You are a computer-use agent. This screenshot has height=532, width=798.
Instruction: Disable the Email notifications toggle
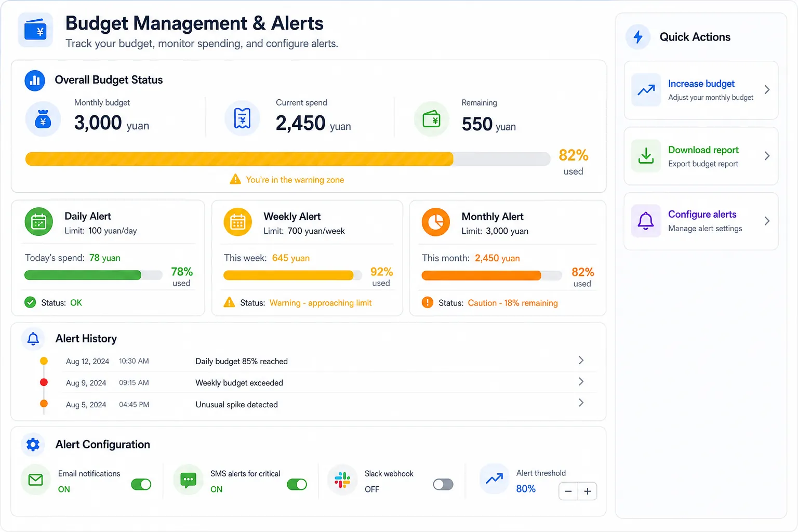[141, 484]
